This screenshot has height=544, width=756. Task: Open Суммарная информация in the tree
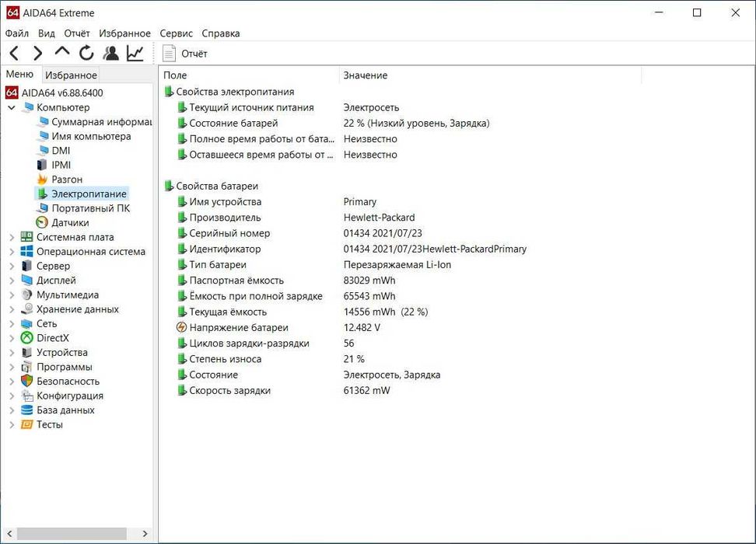[101, 122]
